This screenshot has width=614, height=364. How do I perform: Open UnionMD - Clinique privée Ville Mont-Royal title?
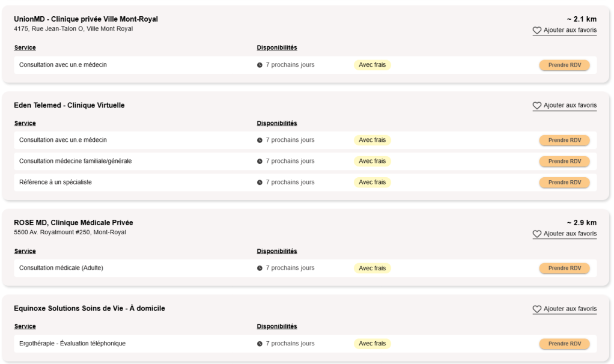click(86, 19)
